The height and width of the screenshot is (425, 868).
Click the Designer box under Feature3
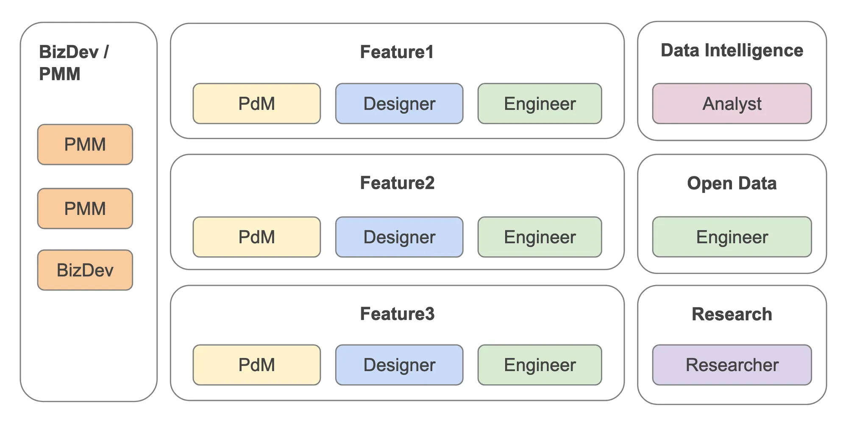tap(399, 365)
